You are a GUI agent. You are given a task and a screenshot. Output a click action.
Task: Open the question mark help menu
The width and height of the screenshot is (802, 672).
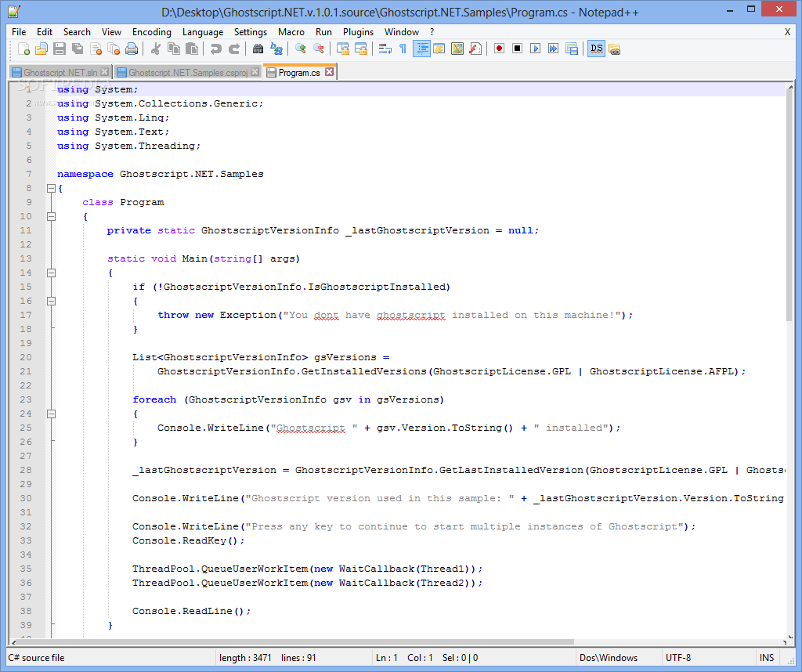[x=432, y=31]
